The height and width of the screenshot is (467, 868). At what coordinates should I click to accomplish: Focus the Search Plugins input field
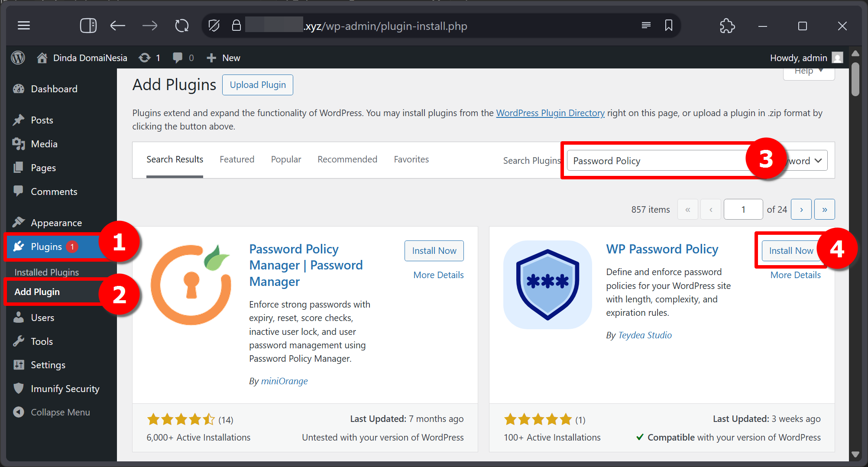click(658, 161)
